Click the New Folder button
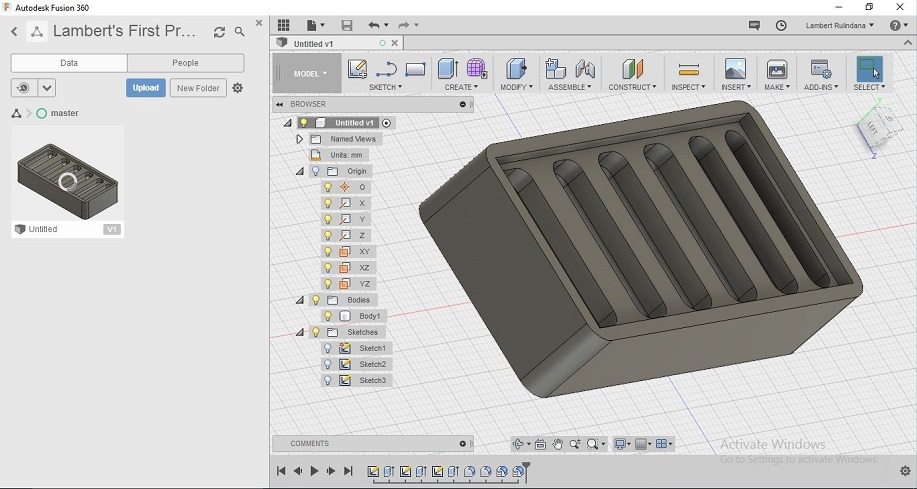Viewport: 917px width, 489px height. point(198,88)
